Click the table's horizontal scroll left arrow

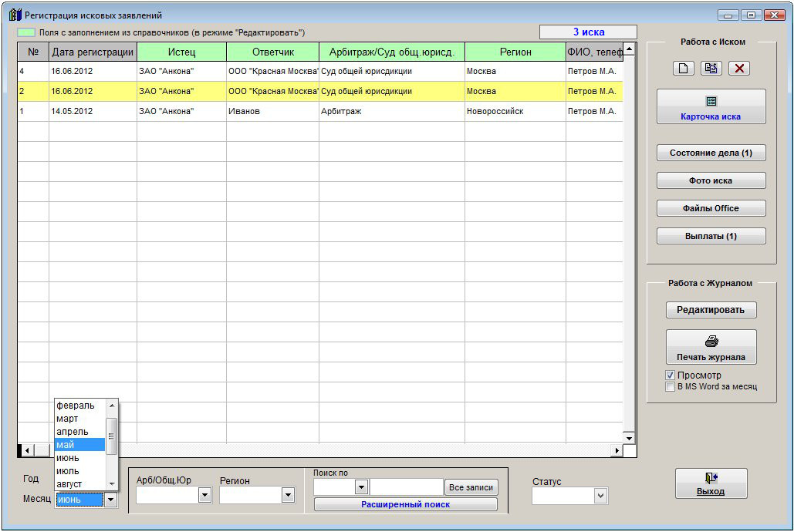pyautogui.click(x=27, y=450)
